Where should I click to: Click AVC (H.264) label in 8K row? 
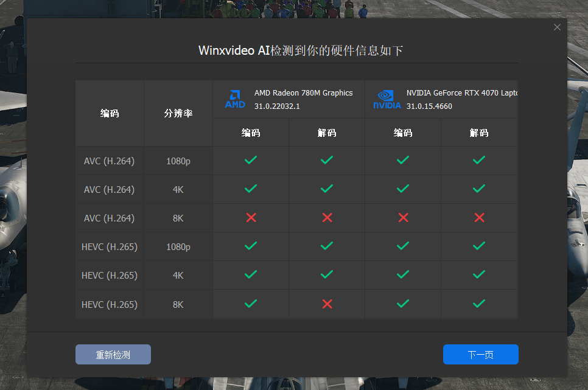click(109, 218)
